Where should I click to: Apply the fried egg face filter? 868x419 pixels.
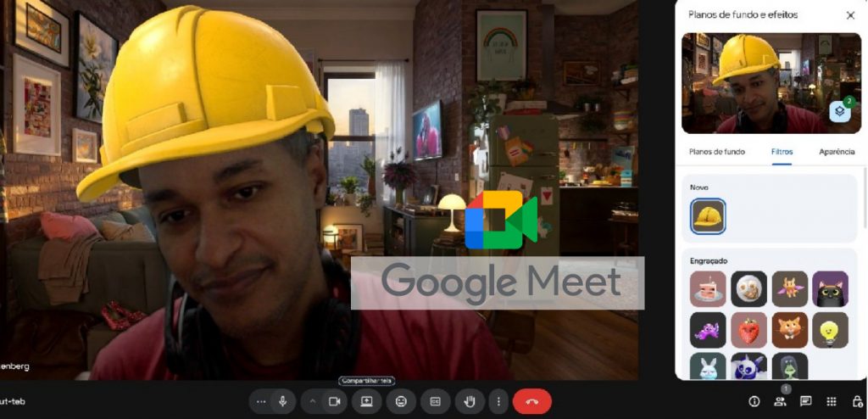[749, 288]
